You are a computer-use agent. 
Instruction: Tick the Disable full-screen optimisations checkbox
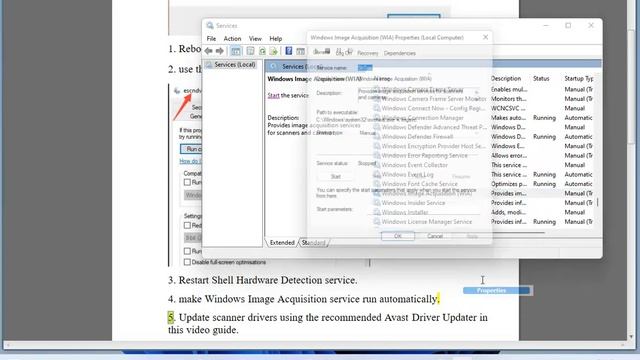point(187,262)
